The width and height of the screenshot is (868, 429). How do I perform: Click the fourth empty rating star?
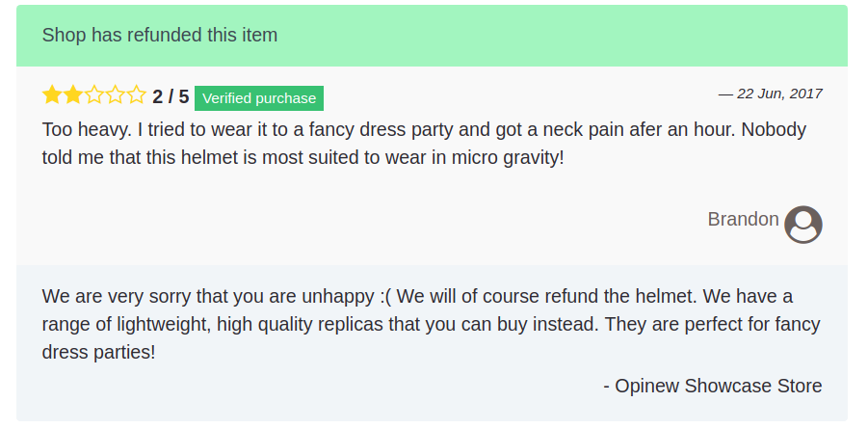pyautogui.click(x=116, y=95)
